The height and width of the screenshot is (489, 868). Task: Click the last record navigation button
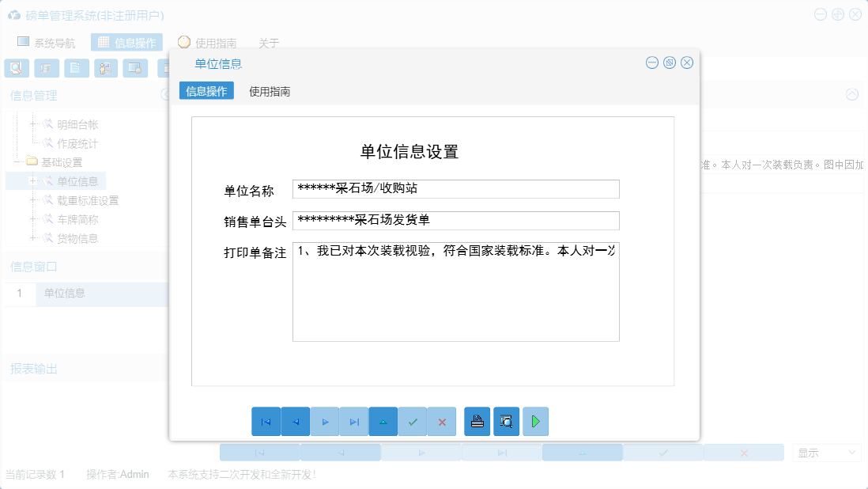[x=353, y=421]
